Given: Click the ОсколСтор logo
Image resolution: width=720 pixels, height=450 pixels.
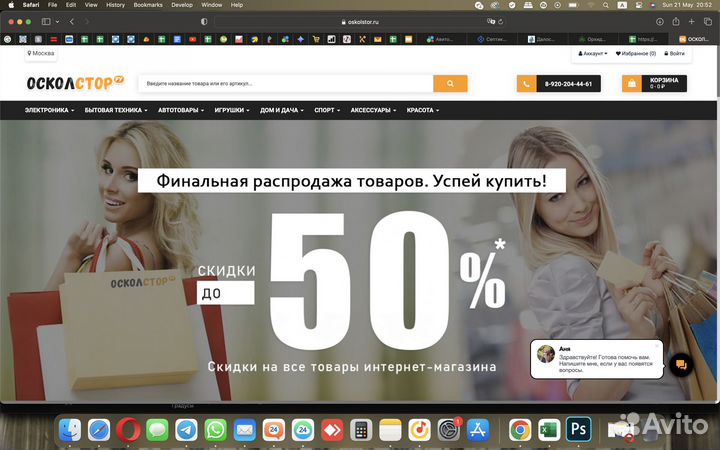Looking at the screenshot, I should click(75, 83).
